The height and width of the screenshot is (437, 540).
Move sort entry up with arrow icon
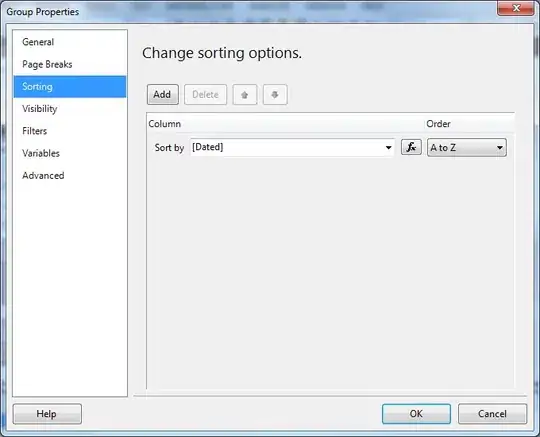pyautogui.click(x=245, y=95)
